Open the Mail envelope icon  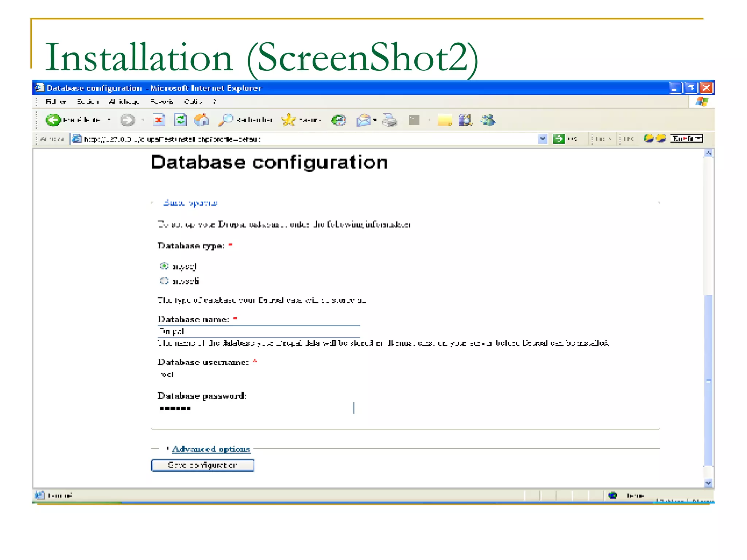(363, 120)
